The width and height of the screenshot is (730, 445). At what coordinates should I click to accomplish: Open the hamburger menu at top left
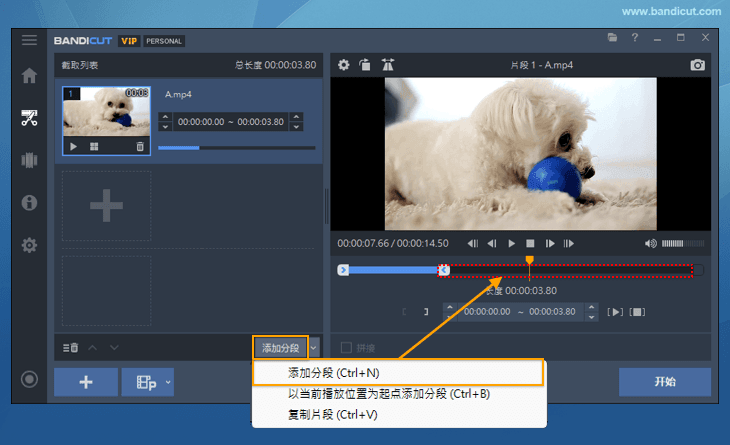(x=30, y=40)
